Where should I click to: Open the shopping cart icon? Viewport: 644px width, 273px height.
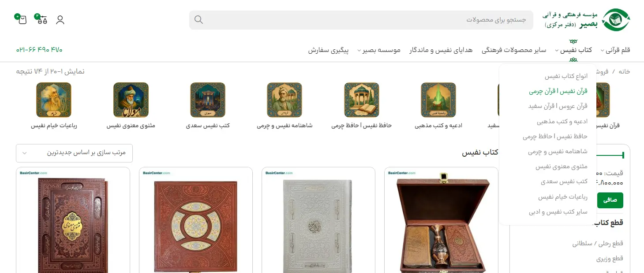click(x=22, y=20)
